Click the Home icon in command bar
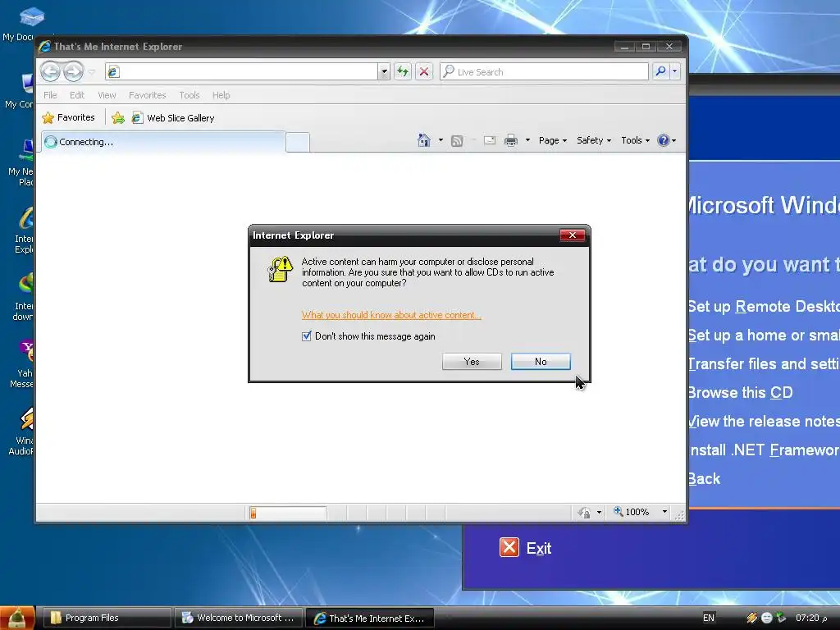Screen dimensions: 840x630 tap(424, 140)
